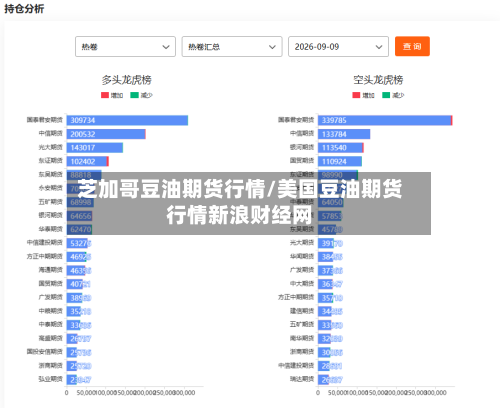This screenshot has height=408, width=500.
Task: Select the bar showing 339785
Action: (x=385, y=120)
